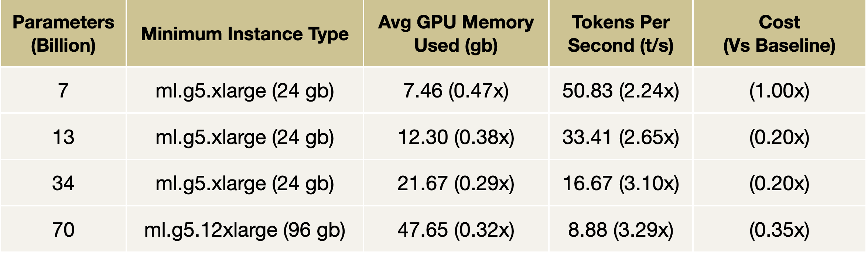
Task: Select the Tokens Per Second header
Action: pos(621,34)
